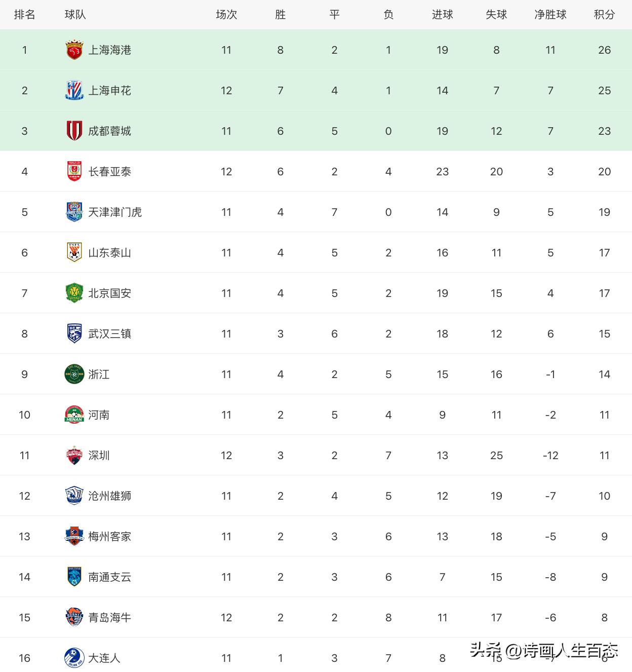Image resolution: width=632 pixels, height=672 pixels.
Task: Click the Shandong Taishan (山东泰山) team crest
Action: point(74,253)
